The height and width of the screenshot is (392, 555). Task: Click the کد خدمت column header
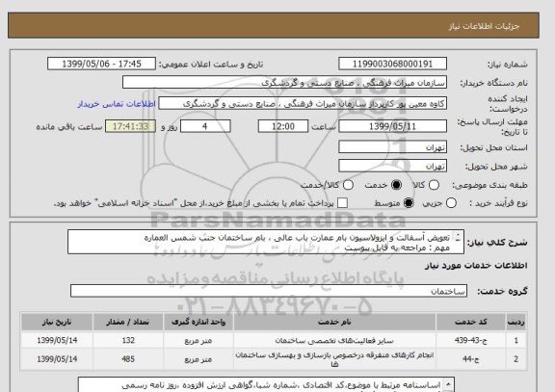pyautogui.click(x=471, y=322)
